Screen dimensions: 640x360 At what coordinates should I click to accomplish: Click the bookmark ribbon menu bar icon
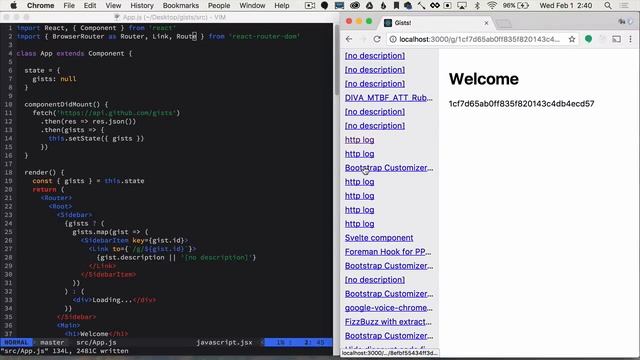(396, 5)
